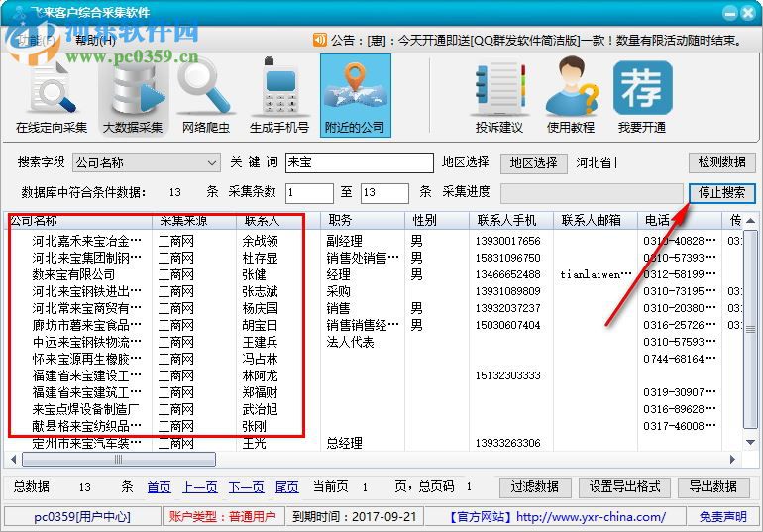Viewport: 763px width, 532px height.
Task: Go to 上一页 previous page
Action: click(200, 486)
